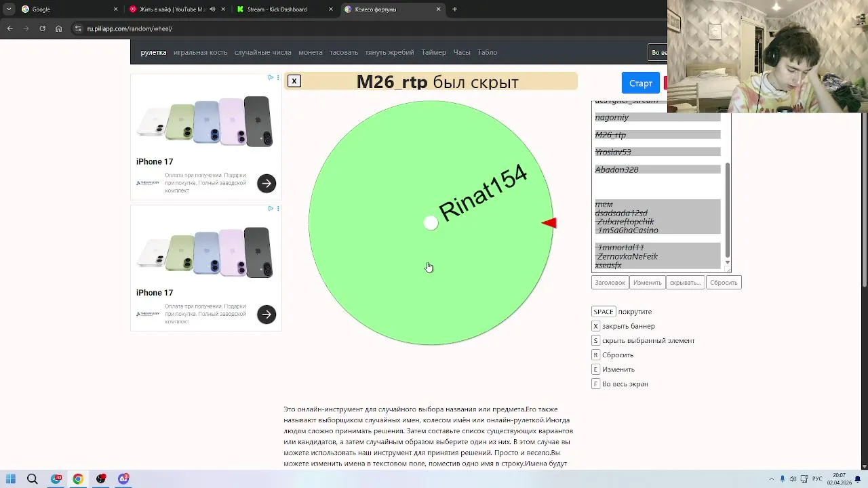Open a new browser tab
Viewport: 868px width, 488px height.
(454, 9)
